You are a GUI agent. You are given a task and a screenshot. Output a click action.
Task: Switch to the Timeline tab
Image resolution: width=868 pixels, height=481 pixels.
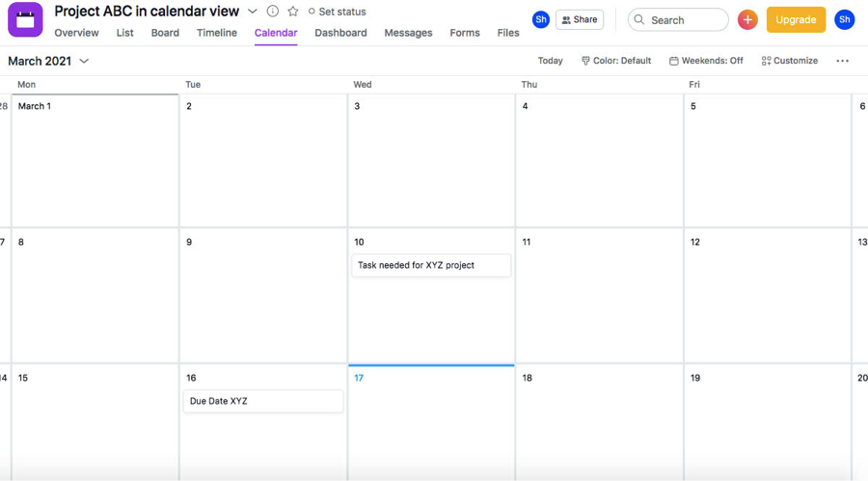click(x=217, y=33)
